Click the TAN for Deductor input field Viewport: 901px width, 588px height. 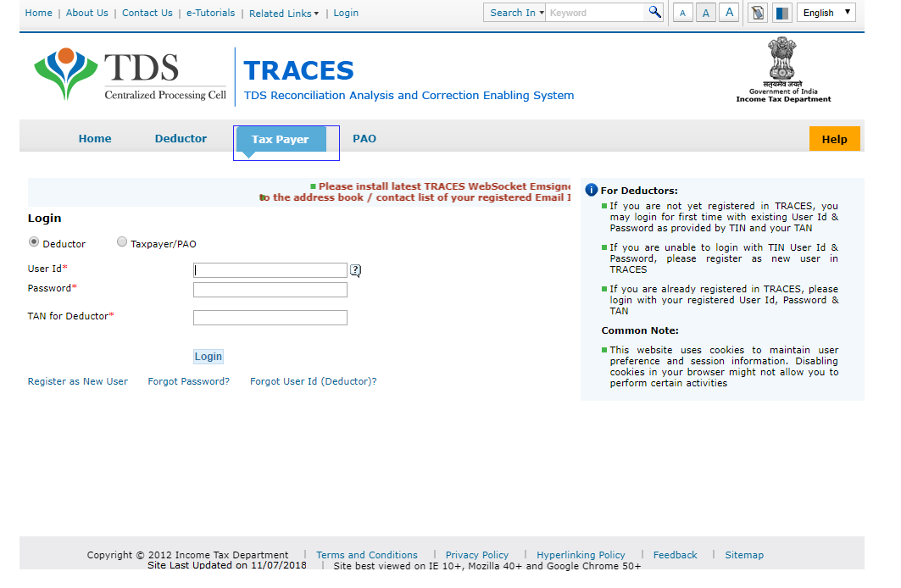[270, 317]
